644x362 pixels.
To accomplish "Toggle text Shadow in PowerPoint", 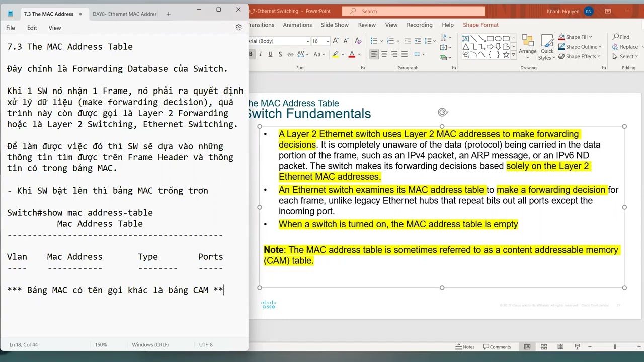I will pos(280,54).
